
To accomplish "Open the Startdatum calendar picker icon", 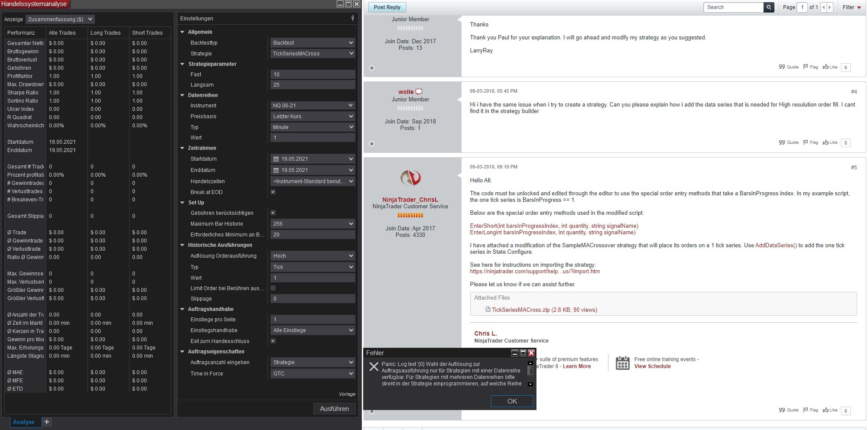I will click(276, 159).
